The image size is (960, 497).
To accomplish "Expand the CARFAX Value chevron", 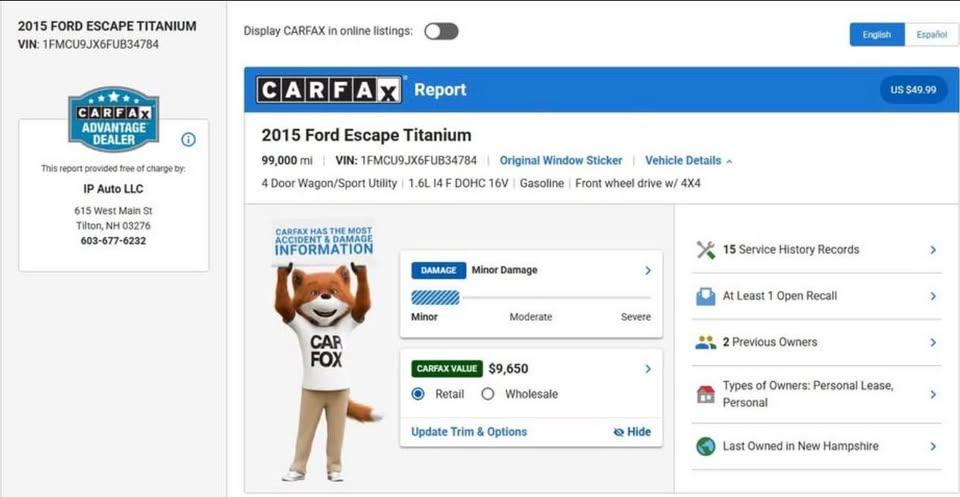I will coord(648,369).
